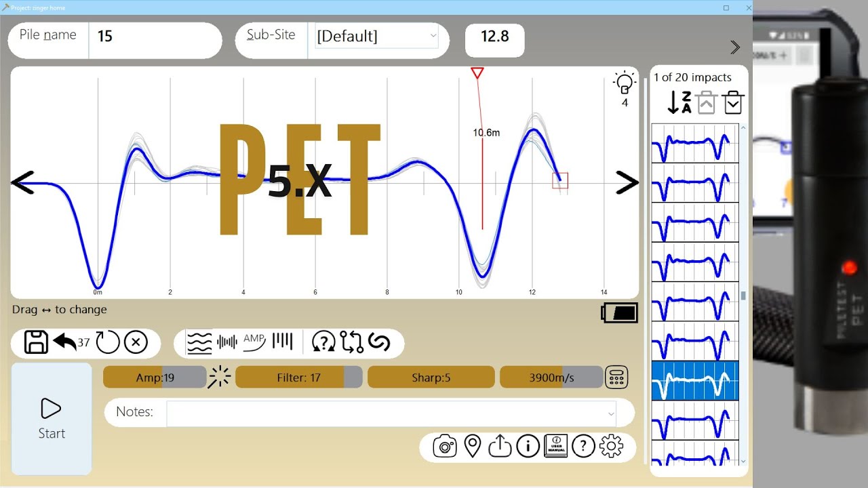Open the camera snapshot tool
Image resolution: width=868 pixels, height=488 pixels.
coord(445,446)
